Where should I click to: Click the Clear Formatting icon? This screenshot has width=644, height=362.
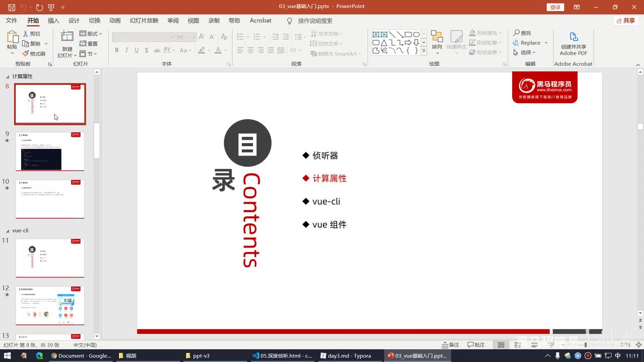pos(223,37)
